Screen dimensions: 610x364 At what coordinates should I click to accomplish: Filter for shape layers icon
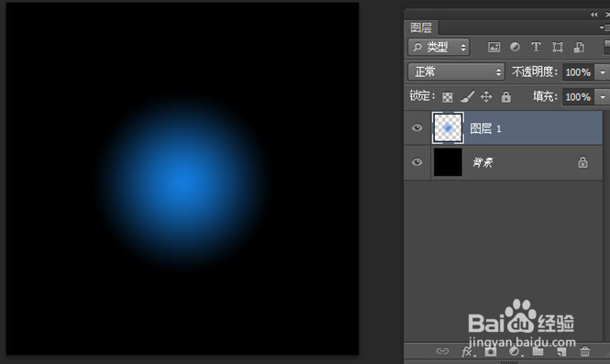557,47
